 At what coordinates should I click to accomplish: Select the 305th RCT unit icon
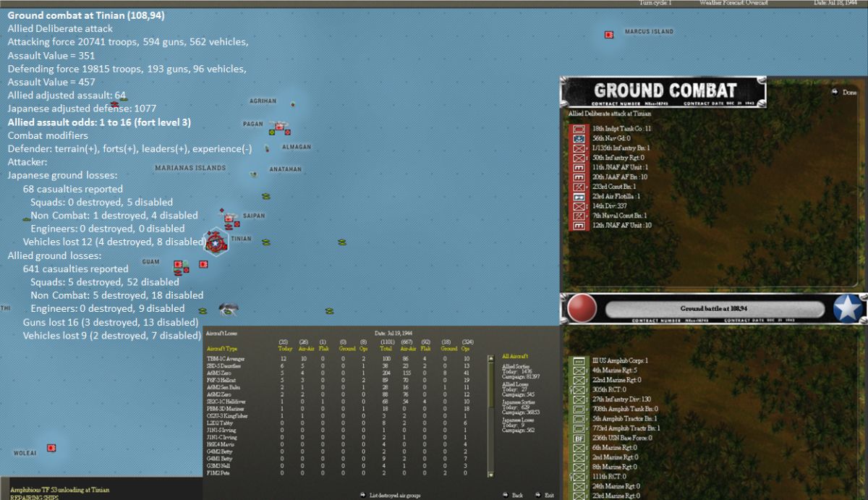579,389
